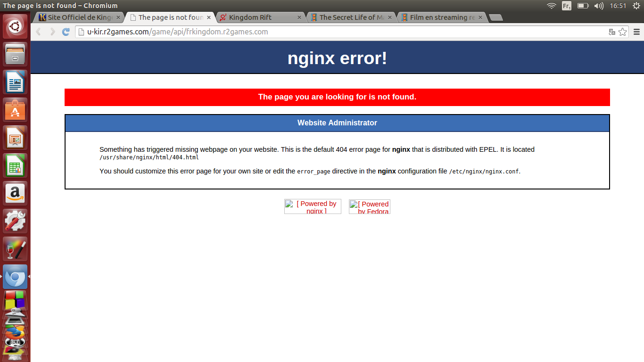This screenshot has height=362, width=644.
Task: Launch LibreOffice Writer from the launcher
Action: coord(16,82)
